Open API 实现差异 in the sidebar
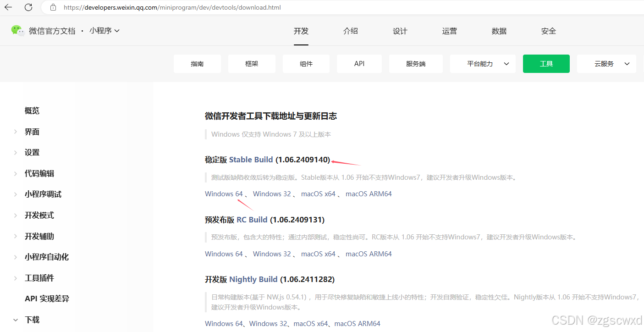644x332 pixels. [47, 299]
